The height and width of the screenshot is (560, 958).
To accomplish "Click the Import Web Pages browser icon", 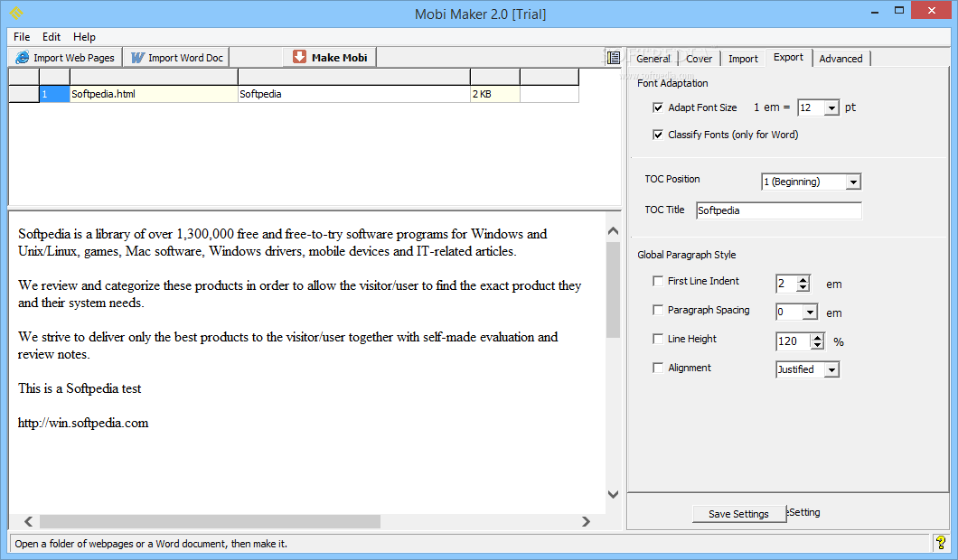I will tap(22, 58).
